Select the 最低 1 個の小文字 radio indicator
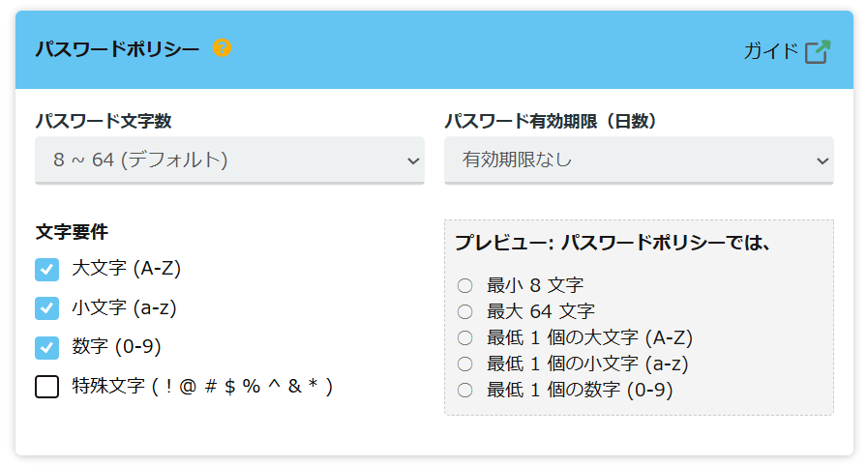This screenshot has height=466, width=868. click(464, 364)
